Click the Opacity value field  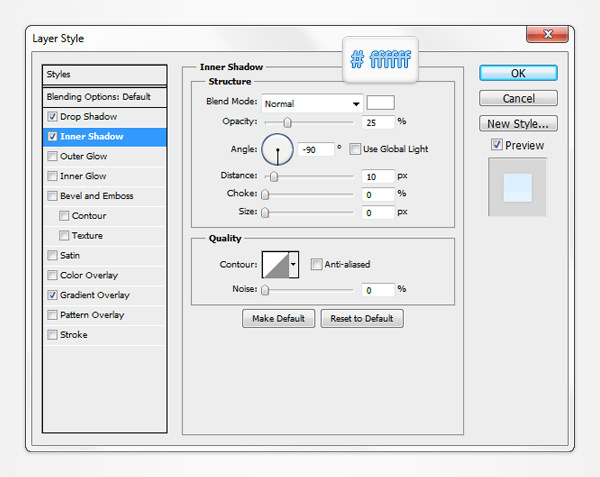[x=376, y=122]
